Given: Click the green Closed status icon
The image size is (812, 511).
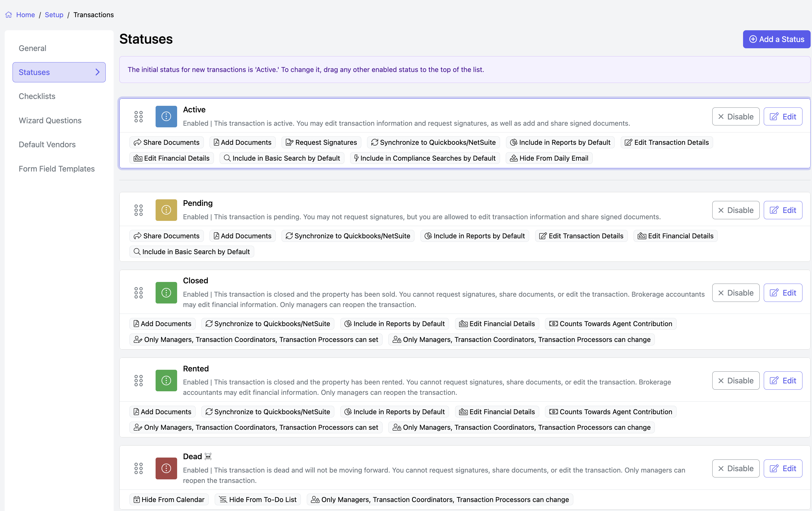Looking at the screenshot, I should pyautogui.click(x=166, y=293).
